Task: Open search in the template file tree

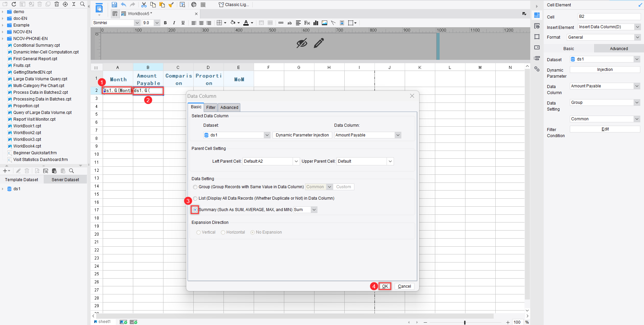Action: [x=83, y=4]
